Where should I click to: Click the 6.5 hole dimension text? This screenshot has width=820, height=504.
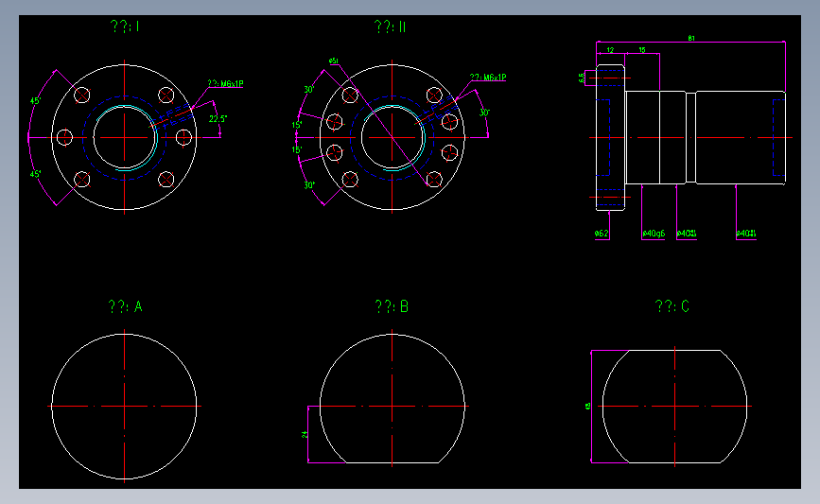coord(582,78)
